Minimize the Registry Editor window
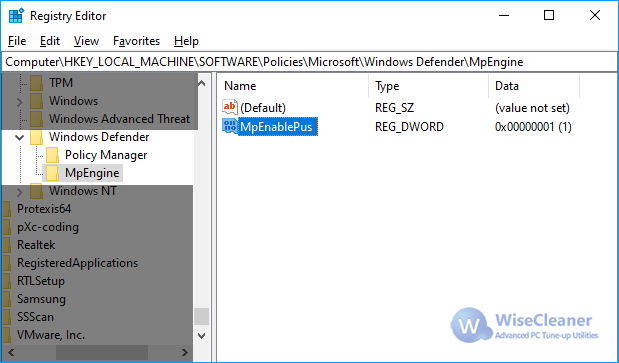This screenshot has height=363, width=619. tap(504, 16)
